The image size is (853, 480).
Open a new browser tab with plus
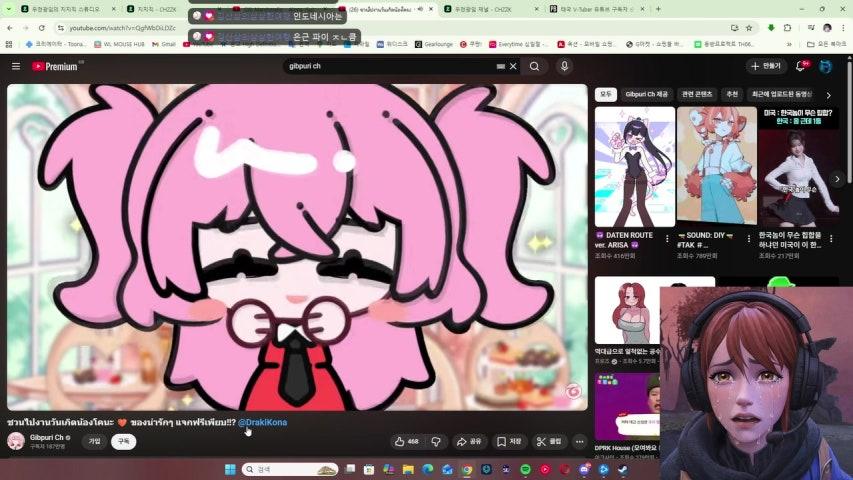tap(658, 9)
